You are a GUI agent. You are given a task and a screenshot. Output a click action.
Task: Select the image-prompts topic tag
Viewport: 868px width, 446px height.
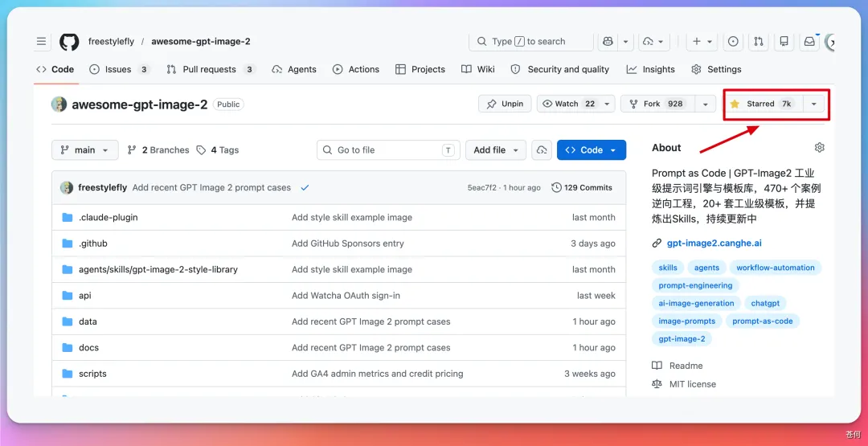(x=687, y=321)
